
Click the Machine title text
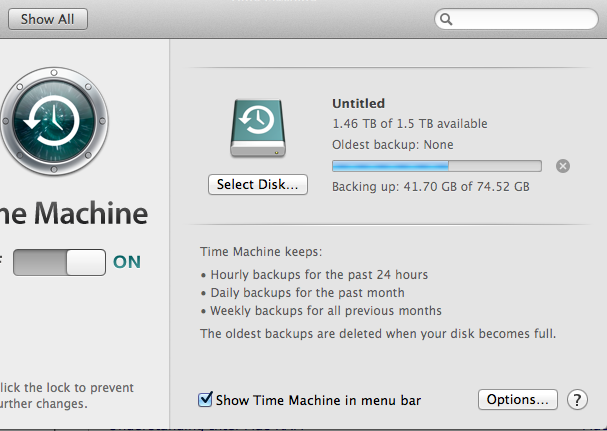coord(91,213)
